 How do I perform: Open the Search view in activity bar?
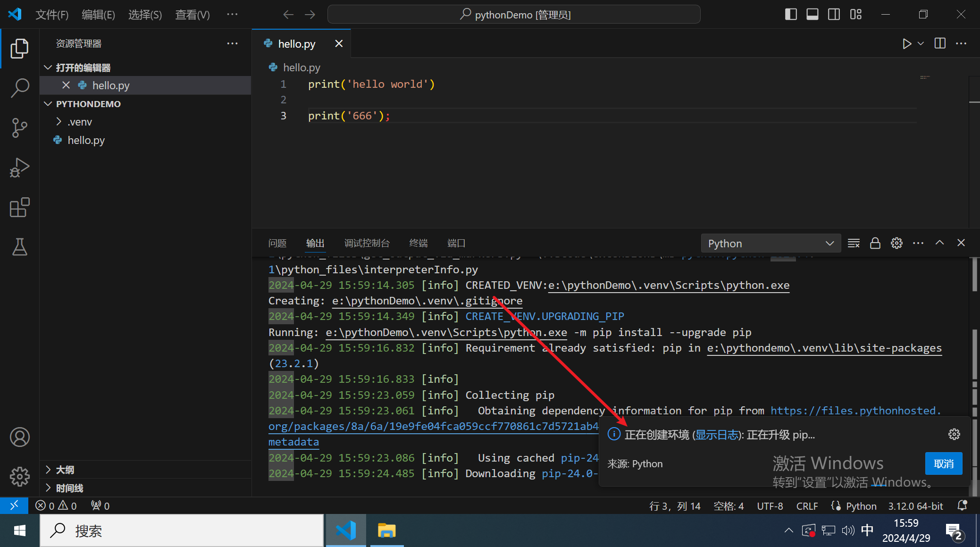coord(19,88)
